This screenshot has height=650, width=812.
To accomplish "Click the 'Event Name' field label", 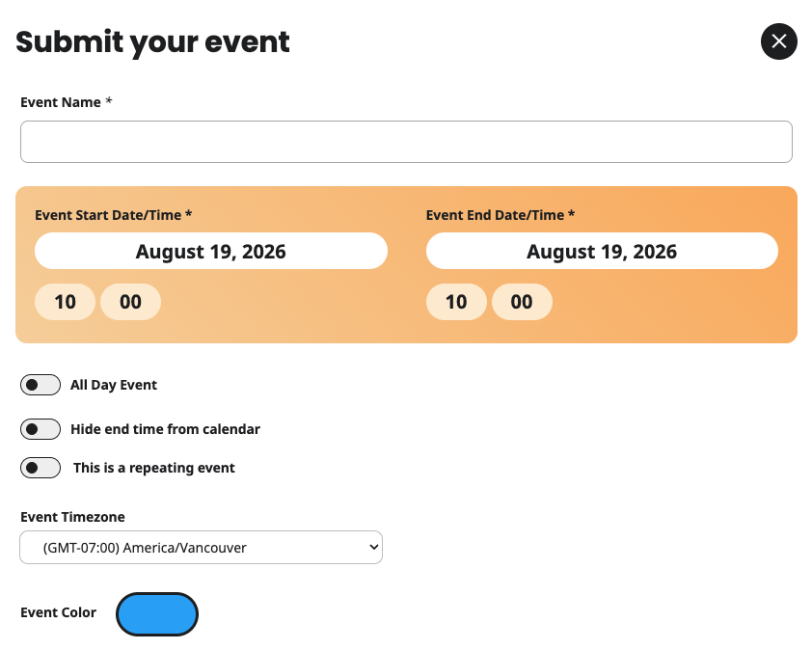I will 61,102.
